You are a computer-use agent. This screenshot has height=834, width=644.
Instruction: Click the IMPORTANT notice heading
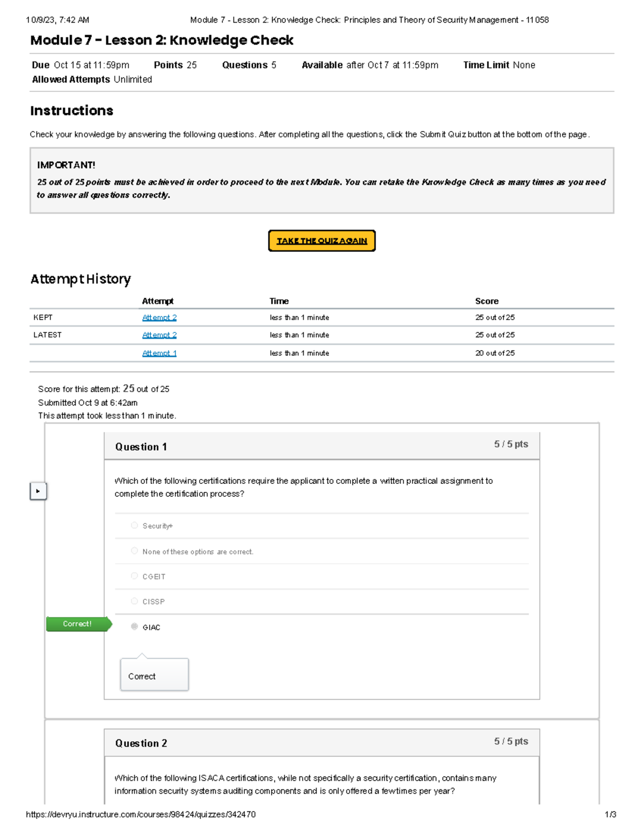point(66,165)
